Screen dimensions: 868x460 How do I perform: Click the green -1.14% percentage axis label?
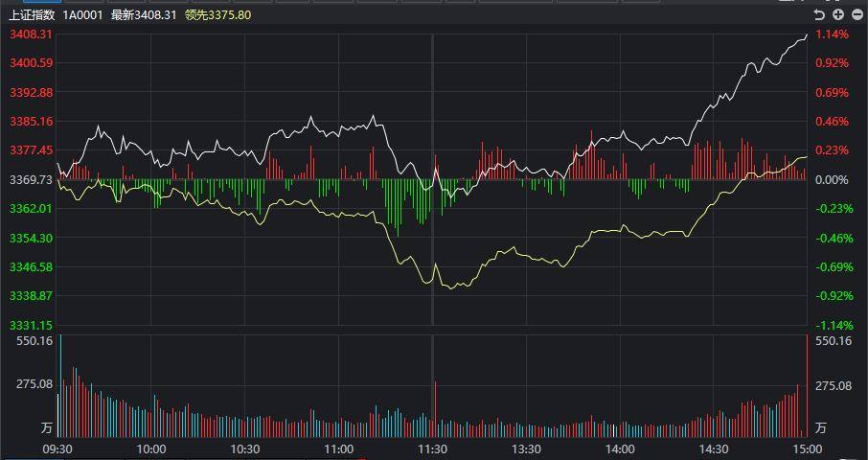point(833,325)
